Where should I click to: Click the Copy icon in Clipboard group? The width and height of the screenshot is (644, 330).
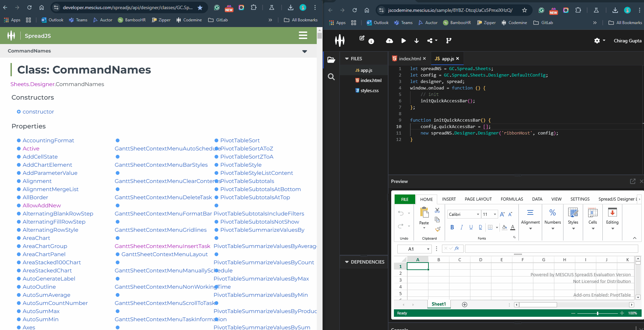pos(437,220)
